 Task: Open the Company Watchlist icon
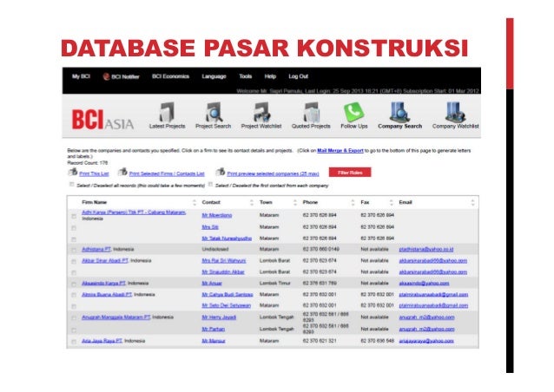455,112
